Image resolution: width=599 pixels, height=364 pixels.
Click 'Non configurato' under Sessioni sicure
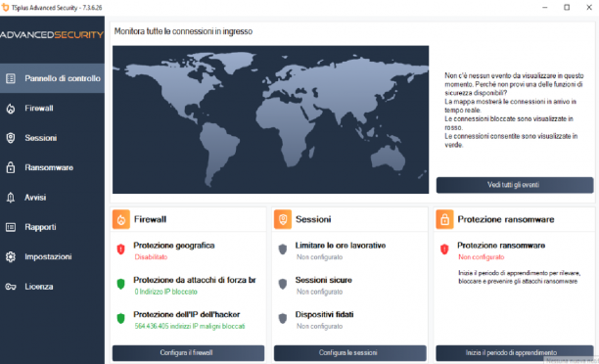pyautogui.click(x=320, y=292)
